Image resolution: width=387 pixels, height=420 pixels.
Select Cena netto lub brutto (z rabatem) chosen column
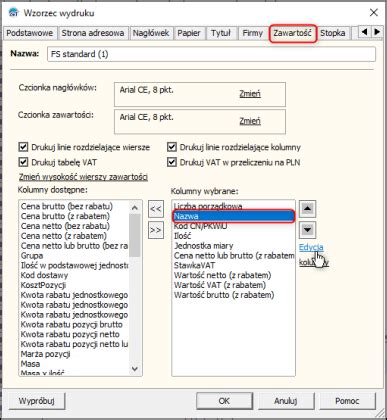coord(234,256)
